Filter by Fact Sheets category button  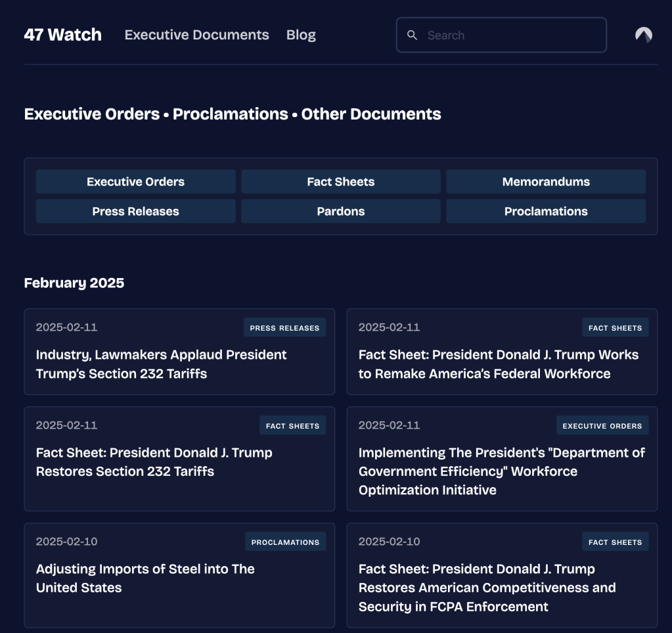click(340, 181)
